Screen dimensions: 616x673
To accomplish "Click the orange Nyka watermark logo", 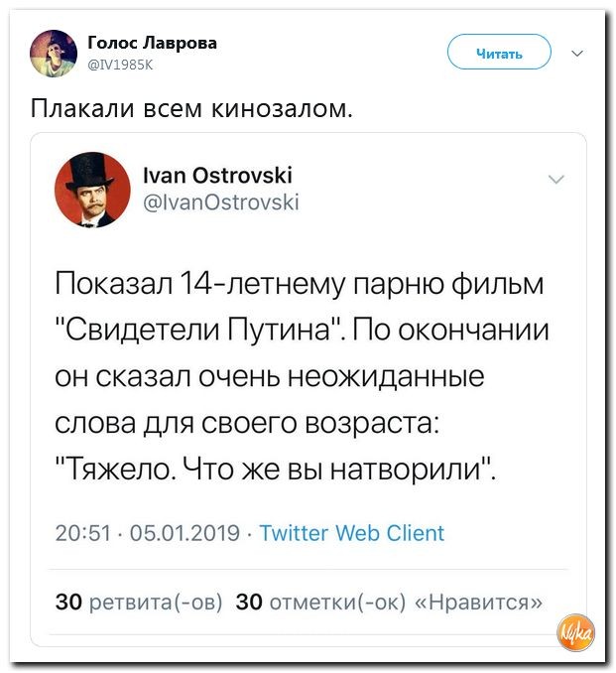I will (x=577, y=632).
